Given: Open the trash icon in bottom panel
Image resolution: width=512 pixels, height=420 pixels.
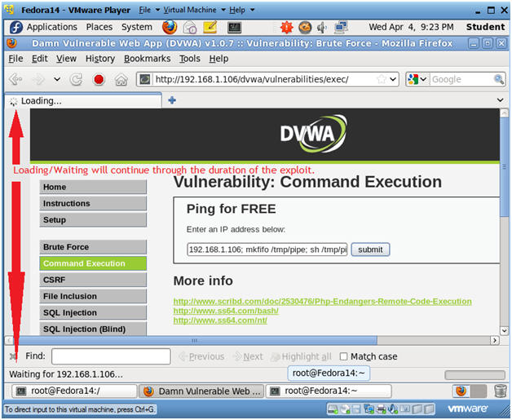Looking at the screenshot, I should 500,391.
